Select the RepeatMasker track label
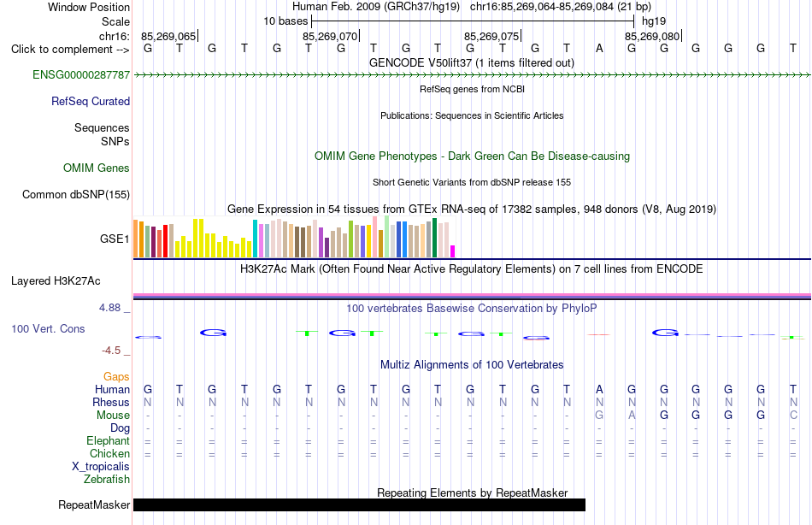Screen dimensions: 812x525 coord(94,505)
